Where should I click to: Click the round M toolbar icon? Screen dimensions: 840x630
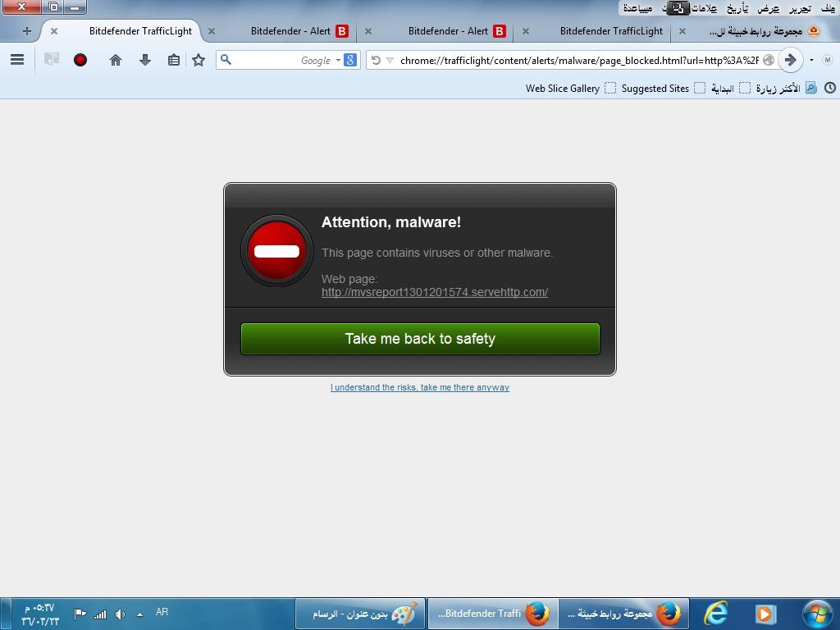click(x=827, y=60)
